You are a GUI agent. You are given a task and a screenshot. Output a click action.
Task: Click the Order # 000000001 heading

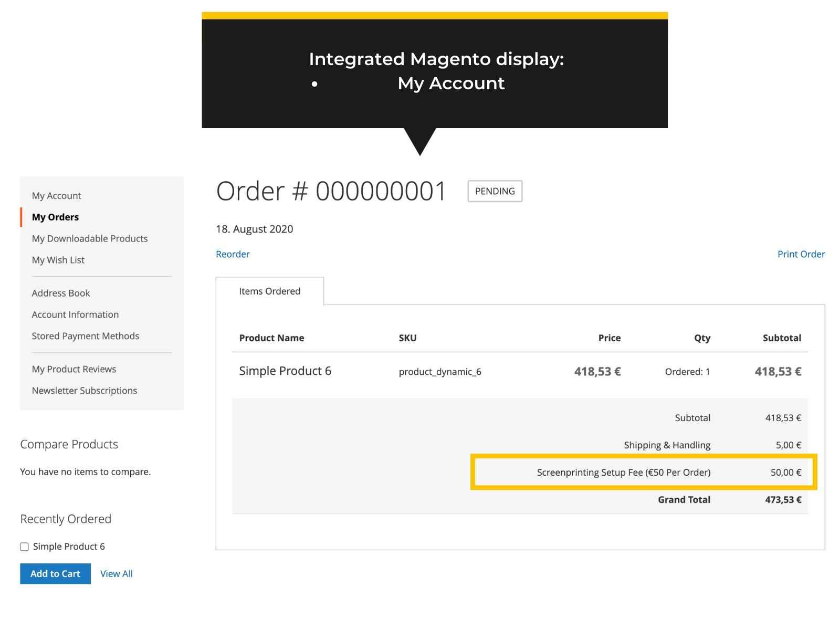click(x=331, y=191)
